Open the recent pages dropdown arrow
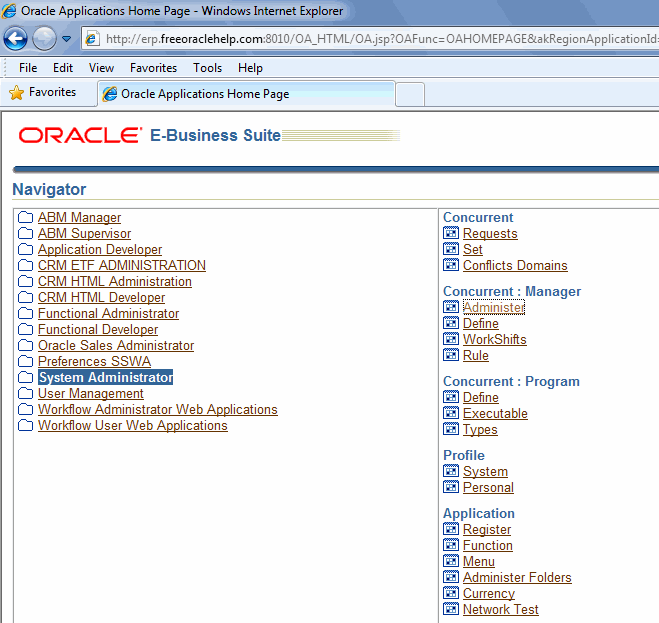 66,39
